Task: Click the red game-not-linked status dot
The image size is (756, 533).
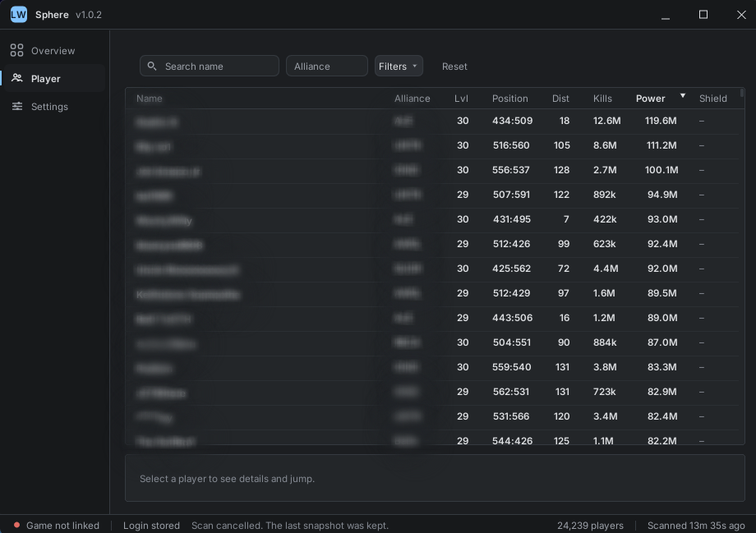Action: [x=16, y=525]
